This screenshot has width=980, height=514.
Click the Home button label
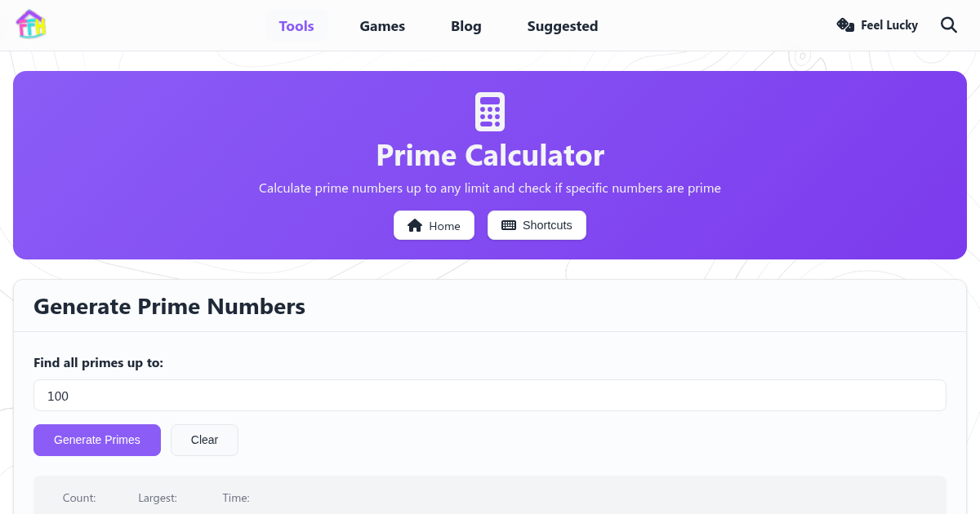coord(444,226)
